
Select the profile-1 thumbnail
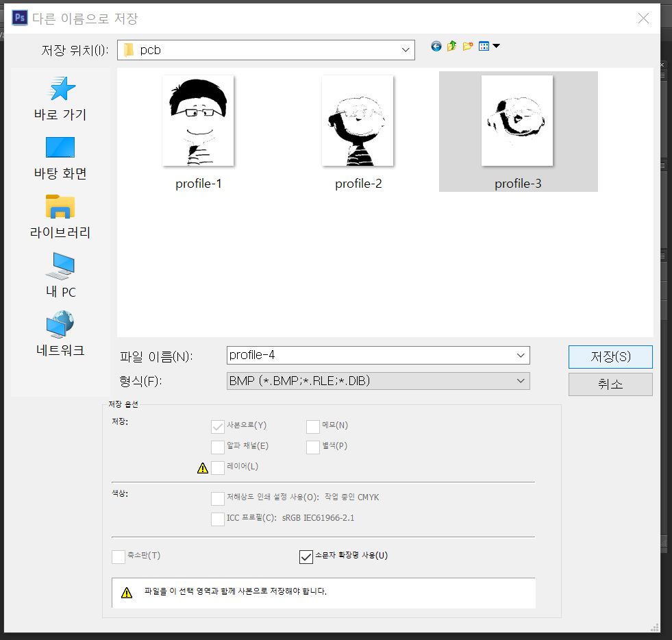pyautogui.click(x=198, y=121)
